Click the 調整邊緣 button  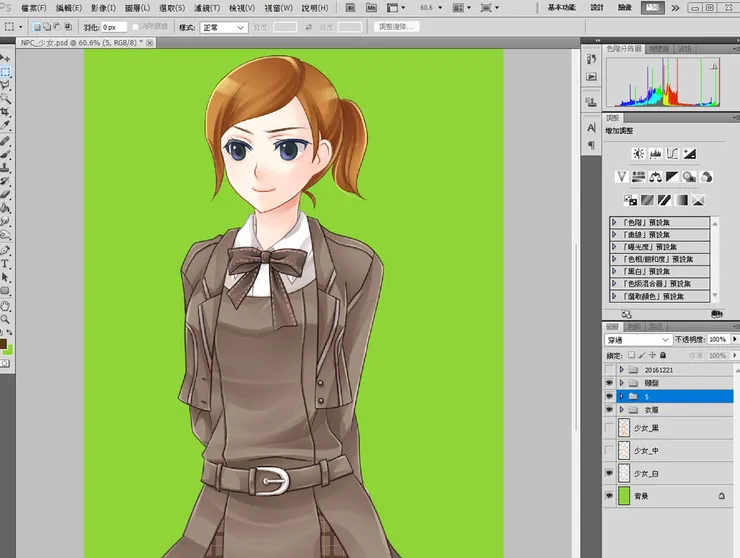coord(398,27)
